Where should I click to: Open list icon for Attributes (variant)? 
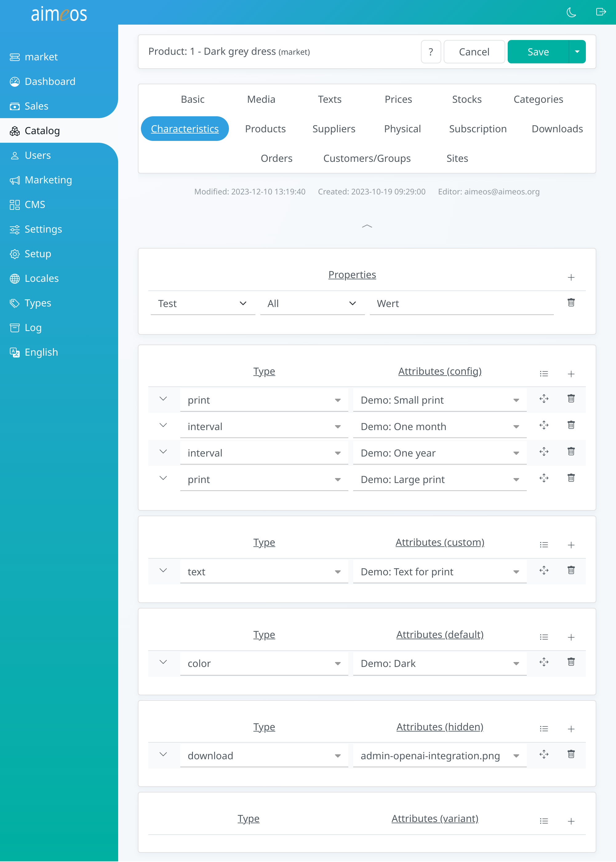544,821
